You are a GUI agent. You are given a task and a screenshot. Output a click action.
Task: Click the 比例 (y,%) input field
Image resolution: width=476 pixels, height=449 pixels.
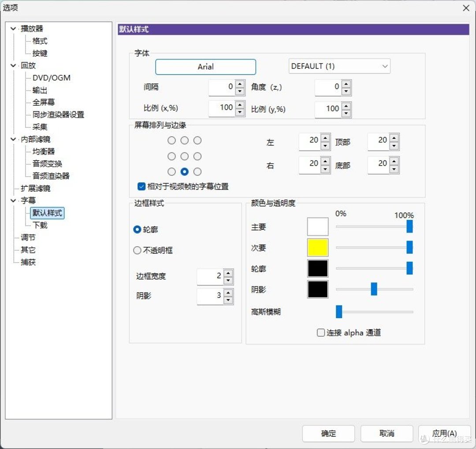point(328,109)
